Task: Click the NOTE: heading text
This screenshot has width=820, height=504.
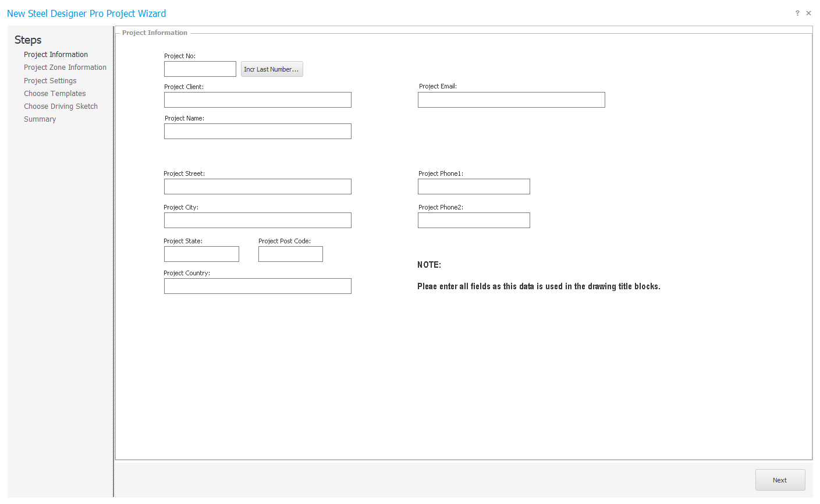Action: click(x=429, y=265)
